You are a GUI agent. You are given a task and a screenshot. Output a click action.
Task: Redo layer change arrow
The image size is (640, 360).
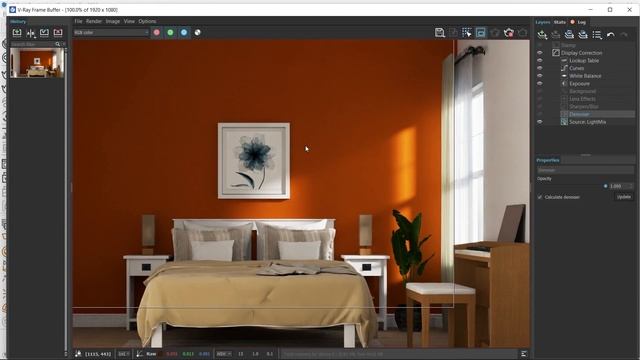[624, 35]
